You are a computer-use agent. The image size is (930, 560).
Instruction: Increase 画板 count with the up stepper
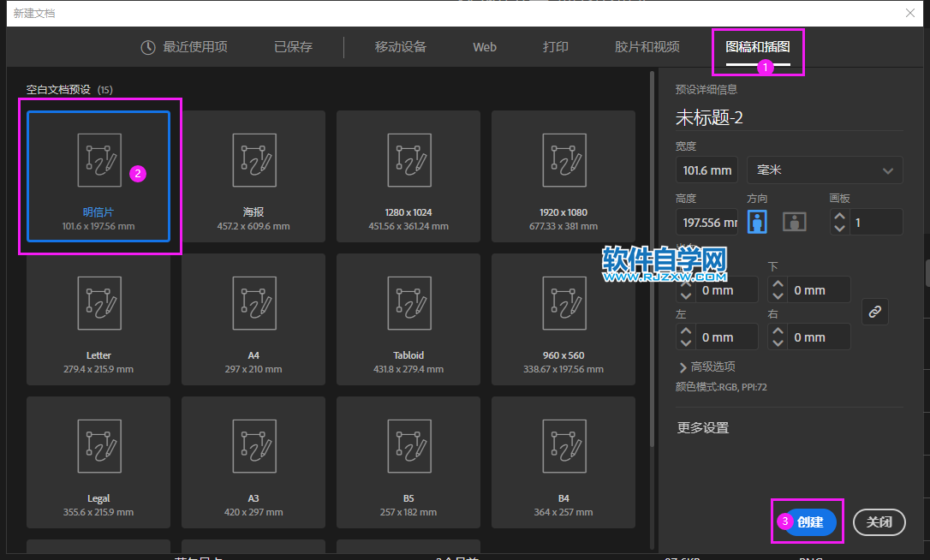click(x=838, y=216)
